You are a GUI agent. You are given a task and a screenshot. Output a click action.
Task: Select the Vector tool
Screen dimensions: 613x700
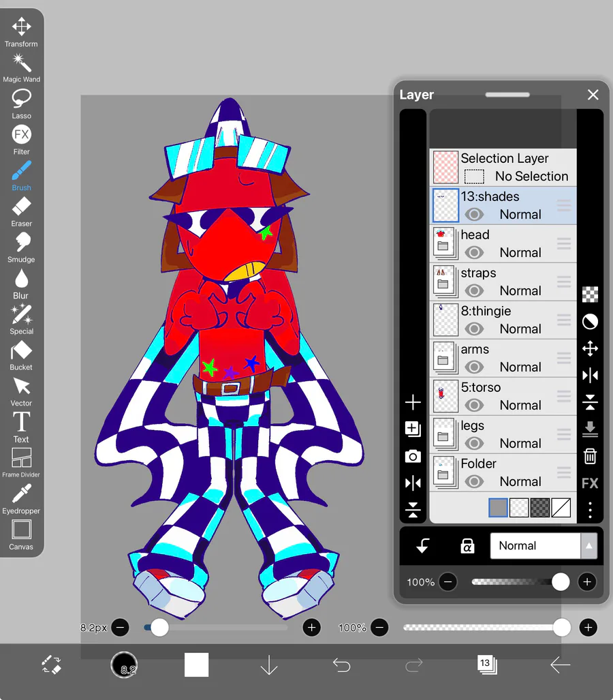21,391
